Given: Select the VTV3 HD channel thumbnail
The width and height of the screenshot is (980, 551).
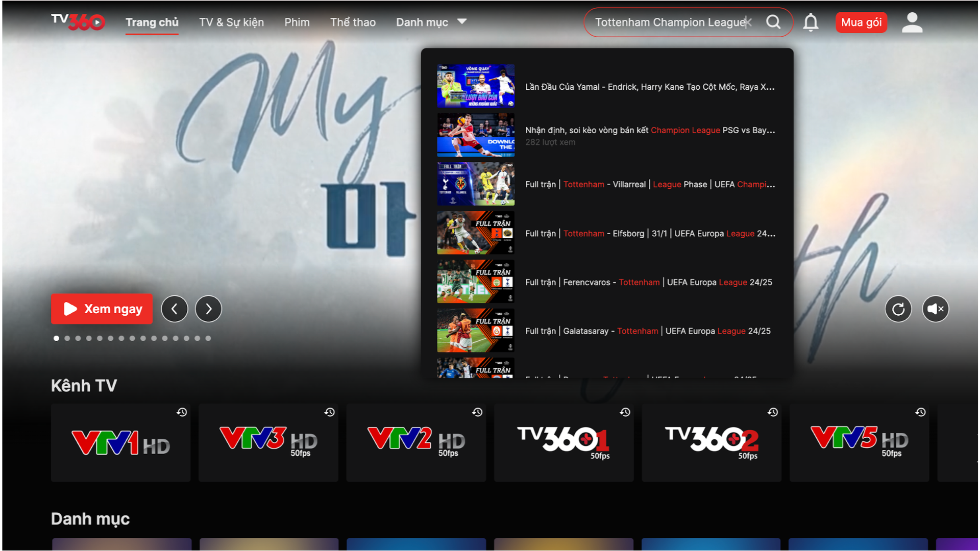Looking at the screenshot, I should click(268, 443).
